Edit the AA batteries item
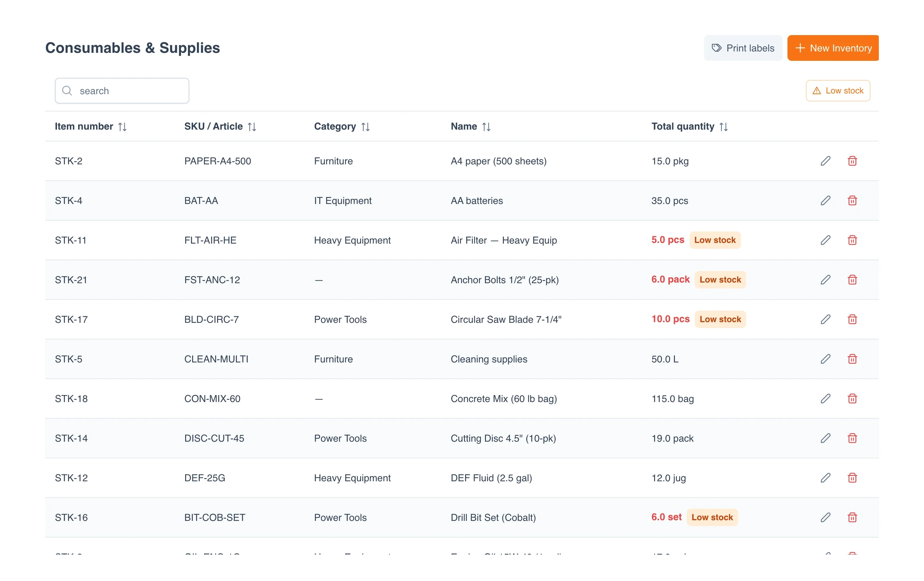Viewport: 924px width, 581px height. point(825,200)
